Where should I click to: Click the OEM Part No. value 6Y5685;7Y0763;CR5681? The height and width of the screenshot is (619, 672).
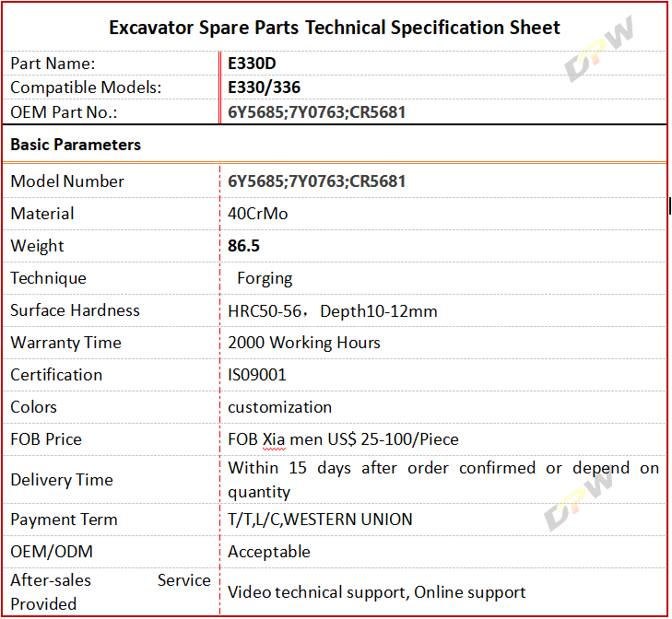316,112
